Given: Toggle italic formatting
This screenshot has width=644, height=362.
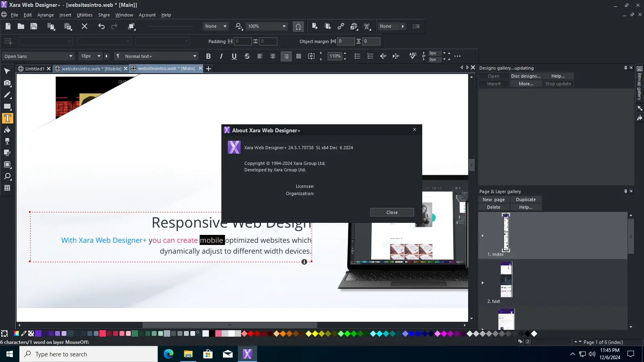Looking at the screenshot, I should pyautogui.click(x=221, y=56).
